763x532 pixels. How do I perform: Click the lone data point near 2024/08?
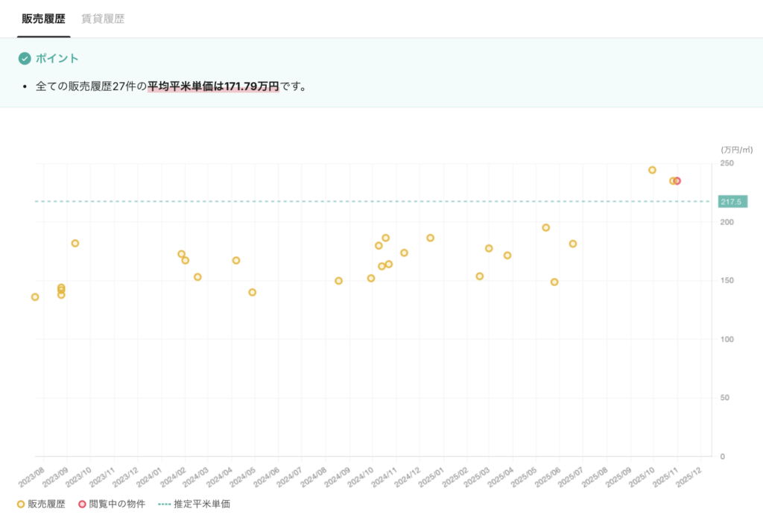(x=338, y=281)
